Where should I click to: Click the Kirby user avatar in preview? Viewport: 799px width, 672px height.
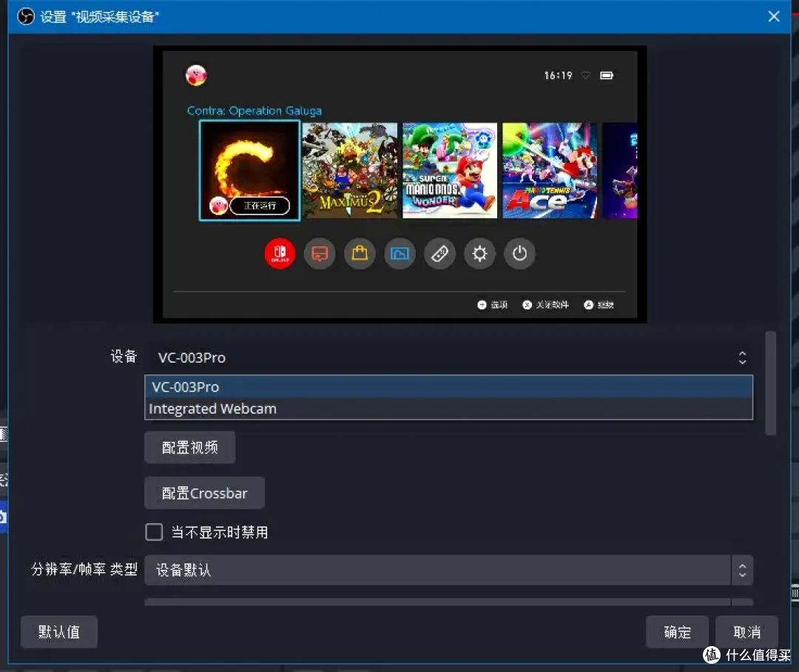pyautogui.click(x=196, y=75)
